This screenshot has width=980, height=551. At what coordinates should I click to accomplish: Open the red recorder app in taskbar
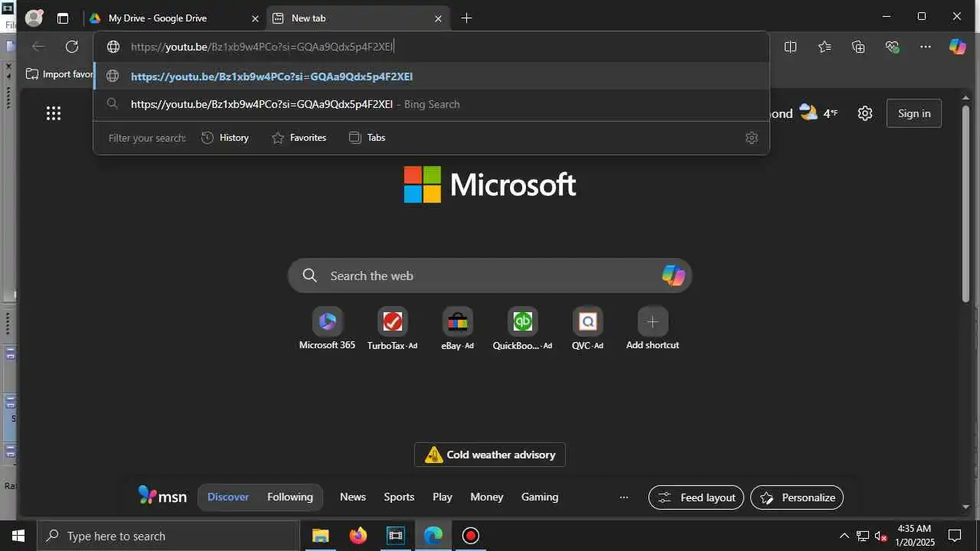[471, 536]
